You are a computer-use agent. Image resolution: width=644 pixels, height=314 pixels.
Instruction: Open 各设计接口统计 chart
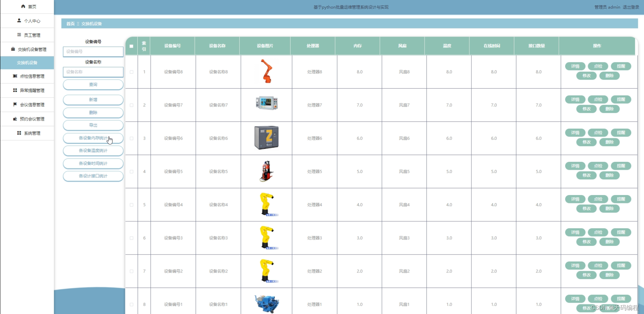click(x=93, y=176)
